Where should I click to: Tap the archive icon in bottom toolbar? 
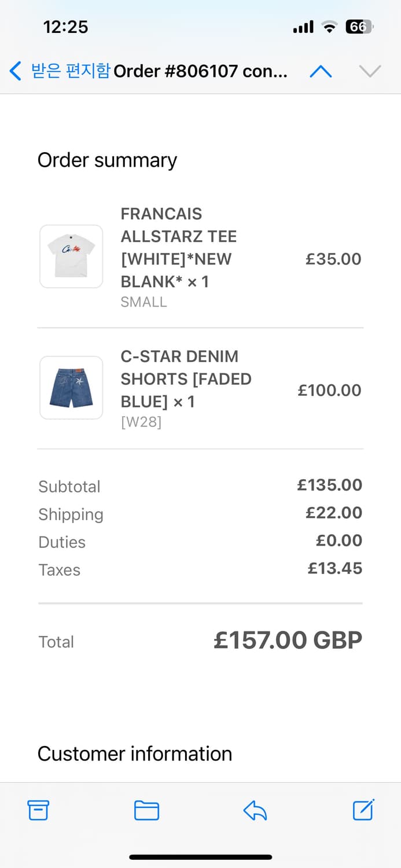(x=38, y=810)
